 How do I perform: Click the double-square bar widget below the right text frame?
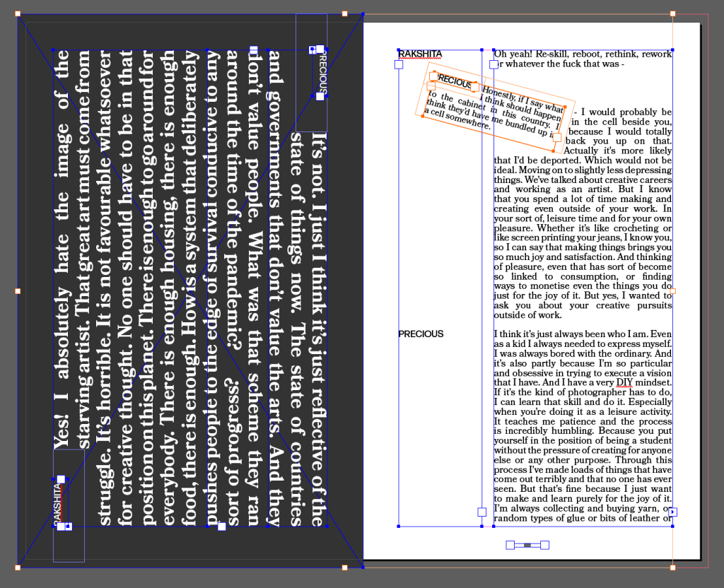(527, 545)
